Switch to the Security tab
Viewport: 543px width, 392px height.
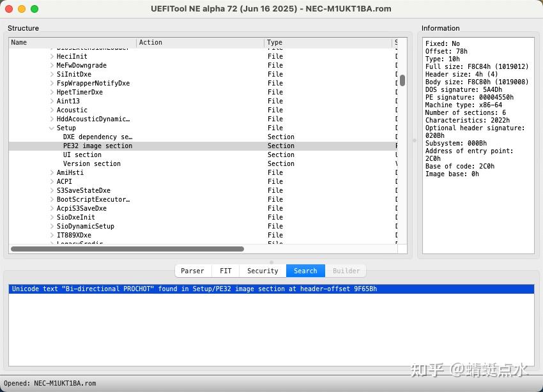[x=262, y=271]
